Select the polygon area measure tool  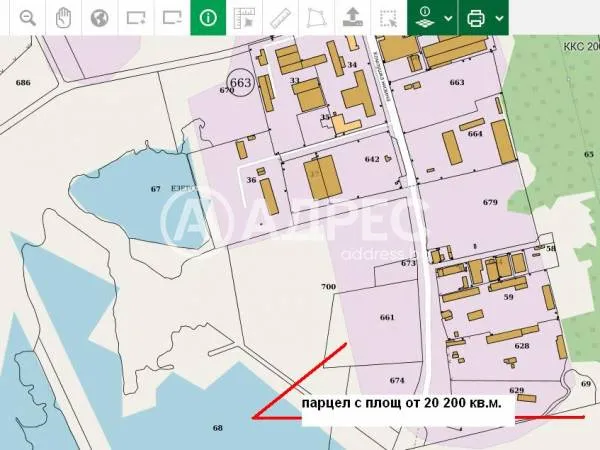point(315,18)
